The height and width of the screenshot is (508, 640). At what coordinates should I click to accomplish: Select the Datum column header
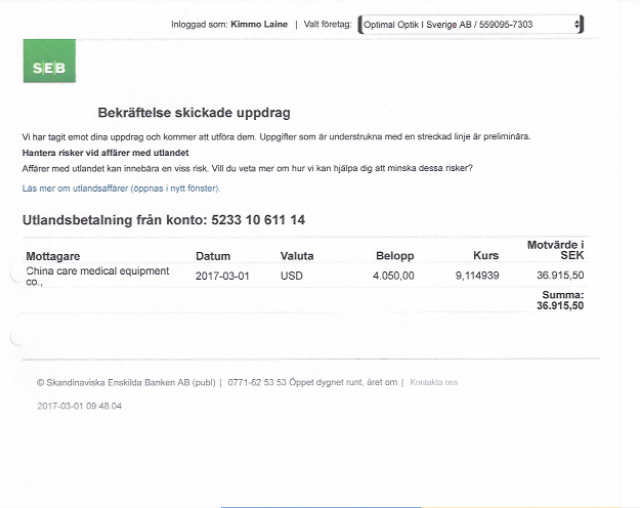pyautogui.click(x=213, y=256)
